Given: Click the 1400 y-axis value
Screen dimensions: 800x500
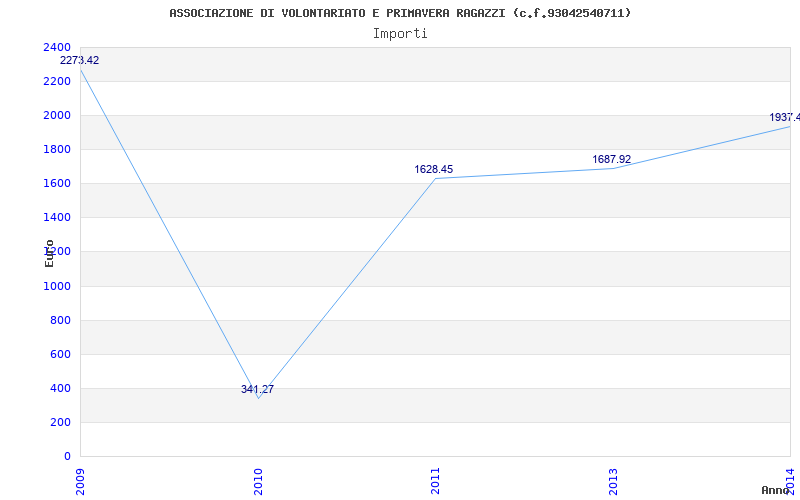Looking at the screenshot, I should click(57, 218).
